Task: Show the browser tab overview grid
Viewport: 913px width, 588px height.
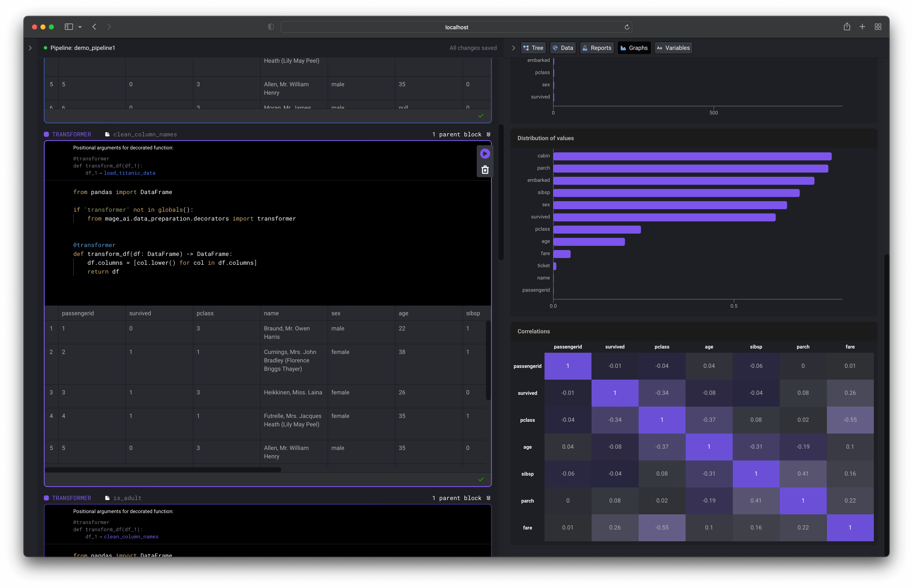Action: click(x=878, y=27)
